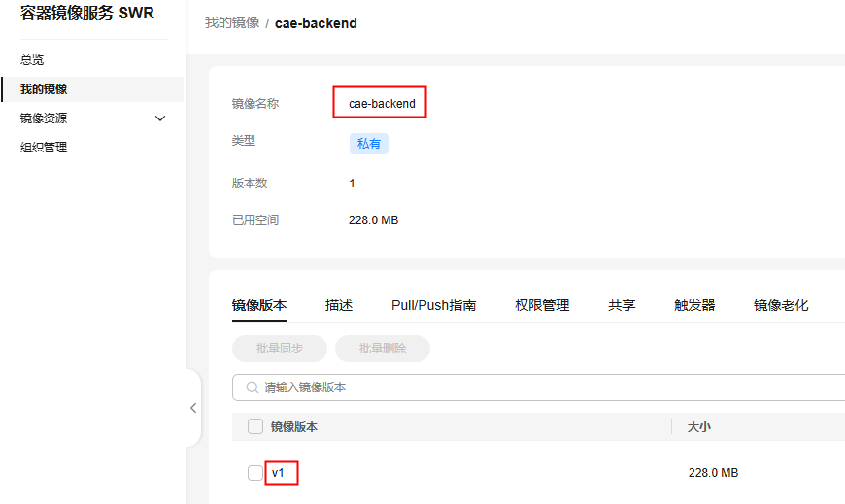Screen dimensions: 845x504
Task: Click the search magnifier icon
Action: click(252, 387)
